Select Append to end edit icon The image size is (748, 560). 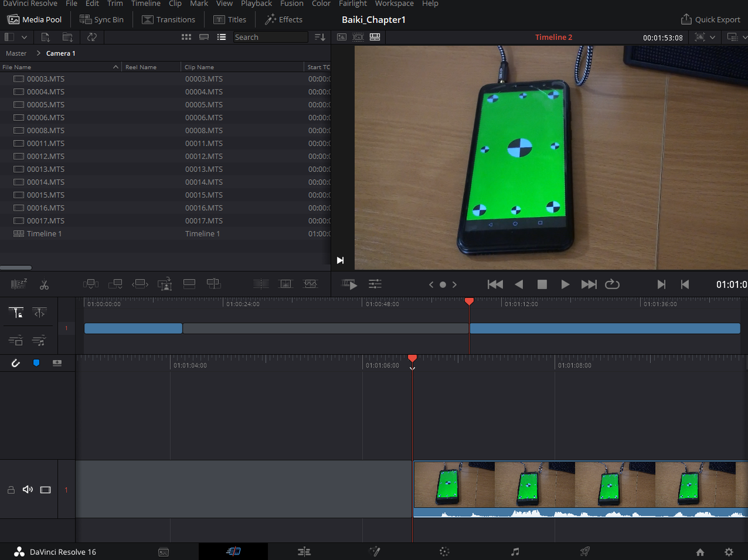point(115,284)
